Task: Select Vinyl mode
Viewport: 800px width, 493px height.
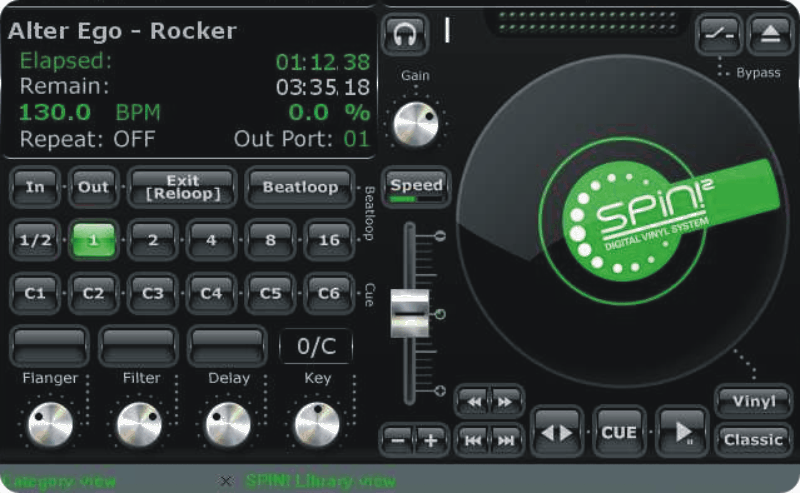Action: pos(753,402)
